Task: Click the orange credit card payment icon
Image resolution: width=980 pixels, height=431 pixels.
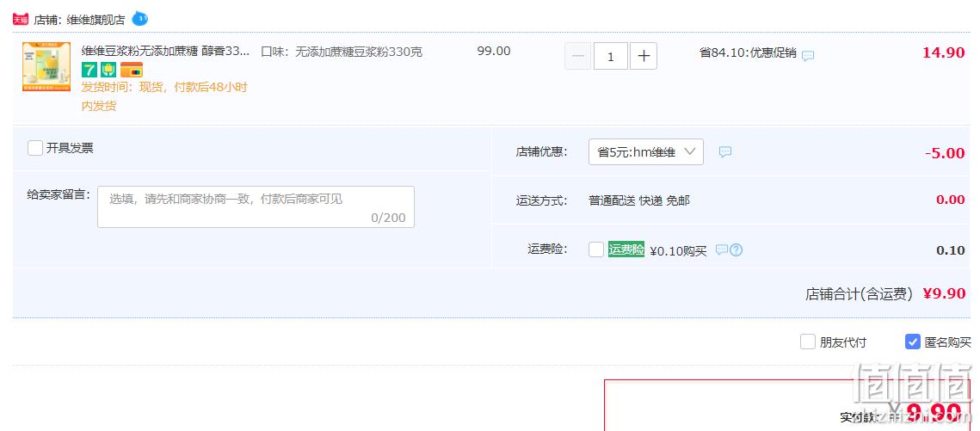Action: 132,70
